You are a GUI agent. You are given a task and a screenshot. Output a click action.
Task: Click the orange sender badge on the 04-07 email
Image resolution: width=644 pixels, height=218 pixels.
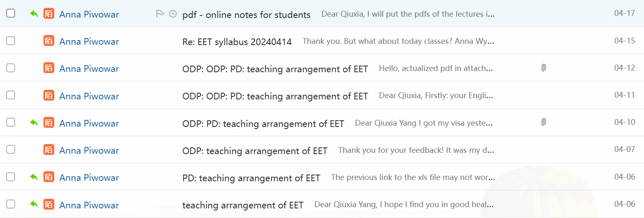click(x=49, y=150)
